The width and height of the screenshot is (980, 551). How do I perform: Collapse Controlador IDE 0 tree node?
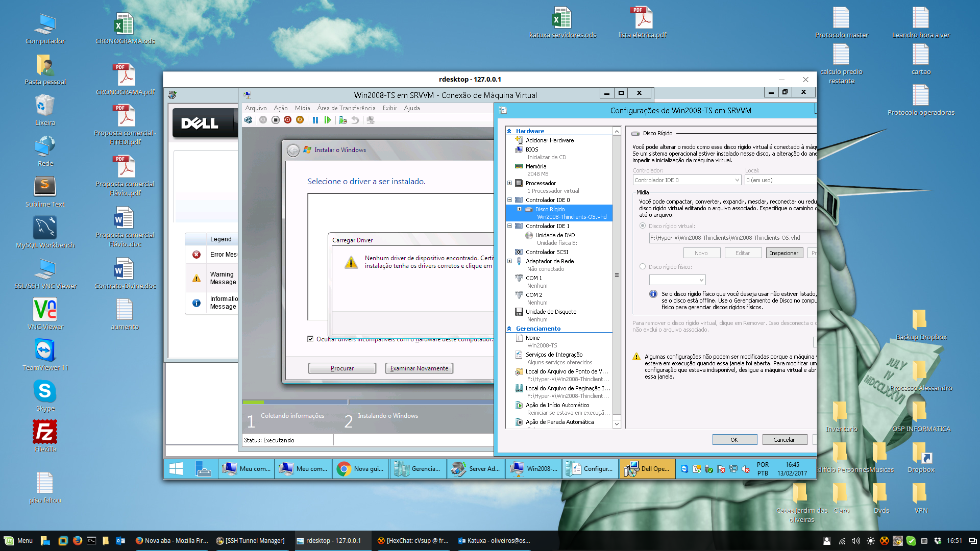click(x=509, y=200)
